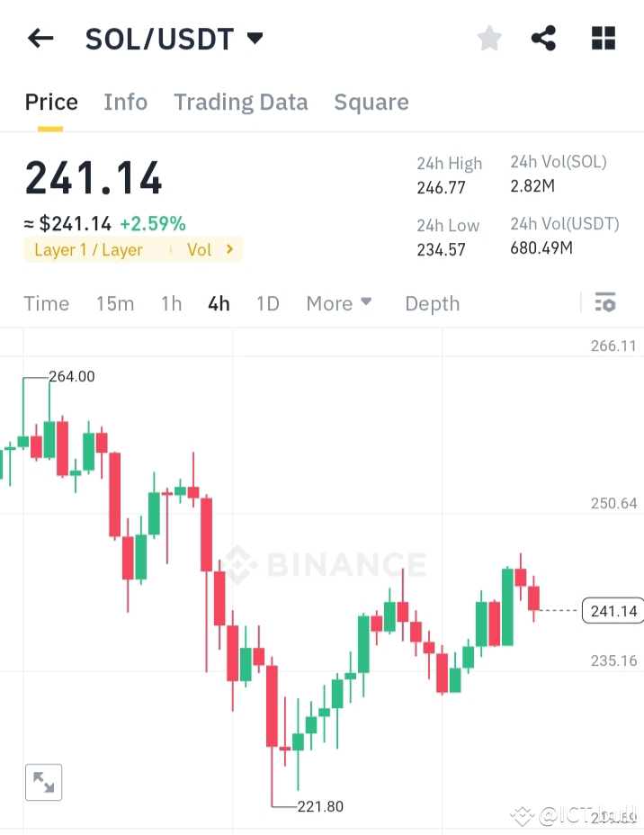Viewport: 644px width, 835px height.
Task: Enable the 4h candle interval
Action: click(219, 304)
